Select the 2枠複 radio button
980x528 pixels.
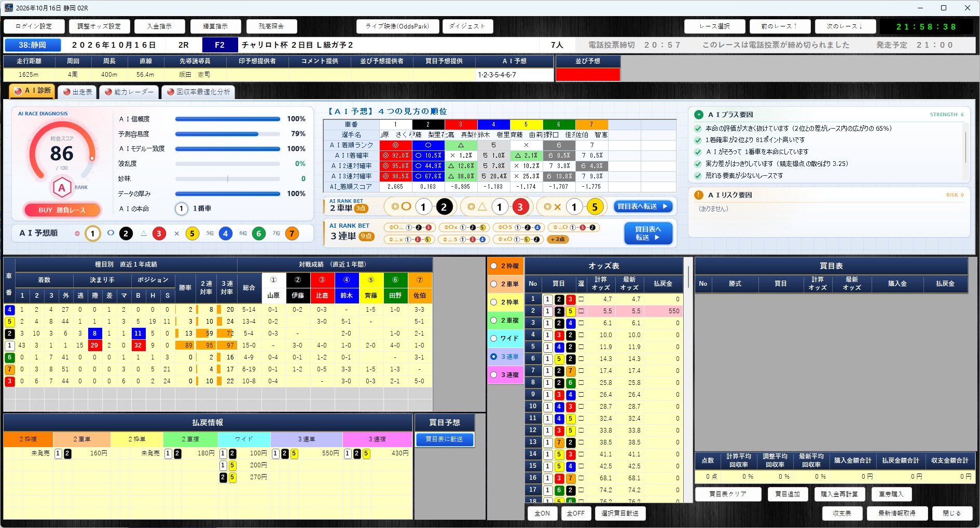coord(494,266)
